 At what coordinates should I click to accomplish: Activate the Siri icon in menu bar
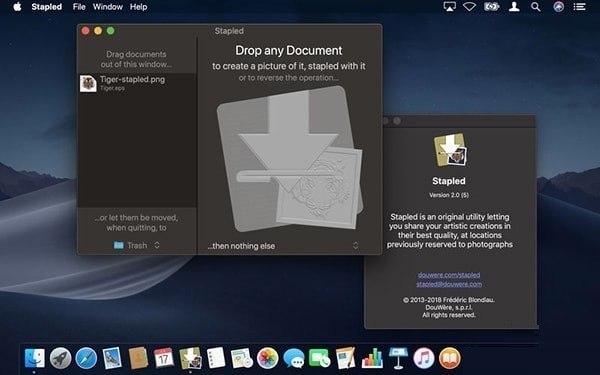[558, 7]
